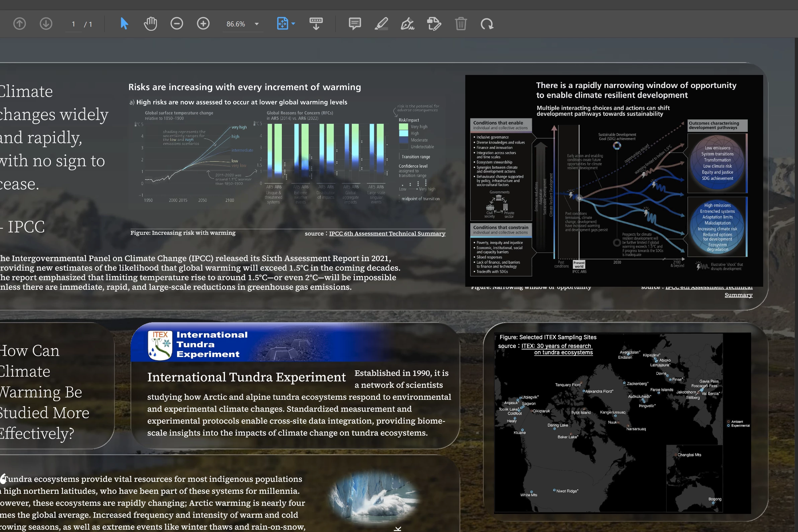
Task: Zoom in with the plus icon
Action: coord(203,24)
